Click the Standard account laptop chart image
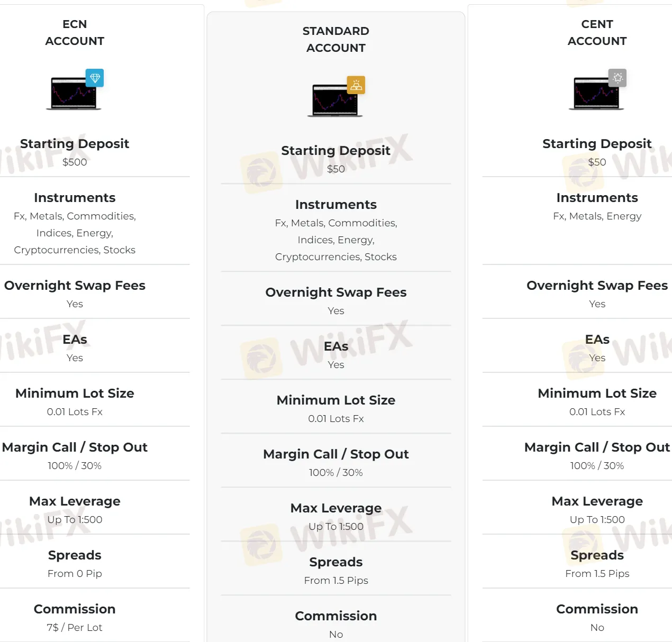Viewport: 672px width, 642px height. pyautogui.click(x=334, y=100)
